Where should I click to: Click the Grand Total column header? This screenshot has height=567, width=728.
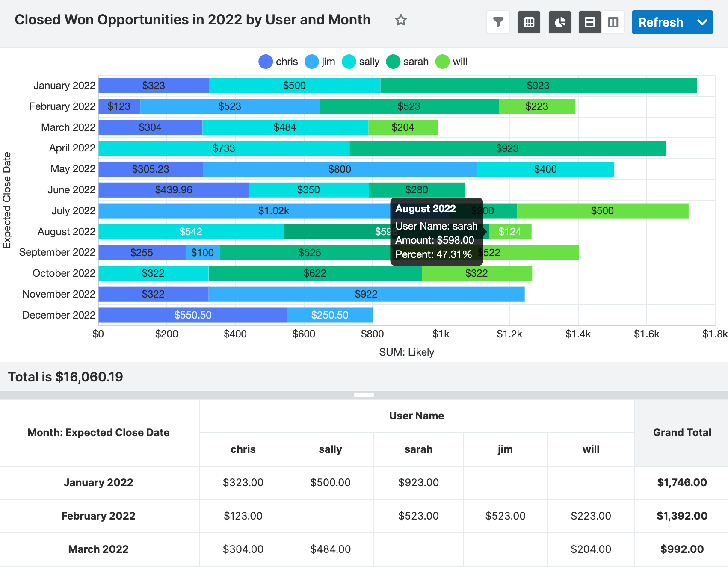click(x=681, y=433)
